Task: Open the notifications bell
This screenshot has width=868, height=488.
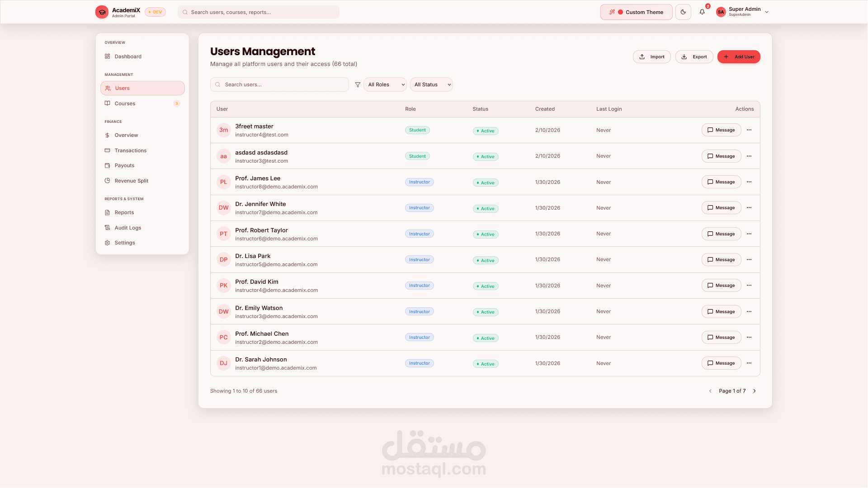Action: [x=702, y=12]
